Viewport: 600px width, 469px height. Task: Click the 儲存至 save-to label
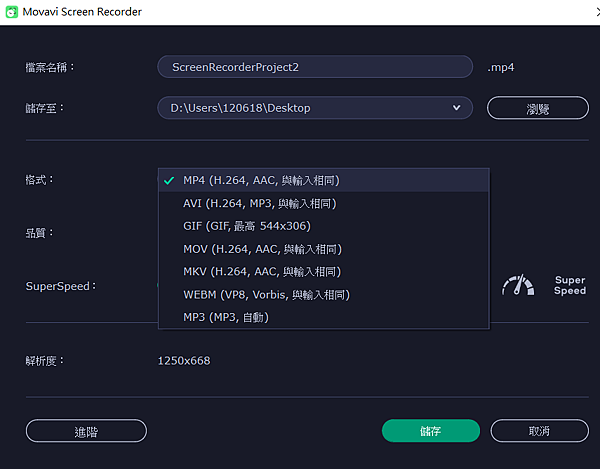(x=44, y=108)
